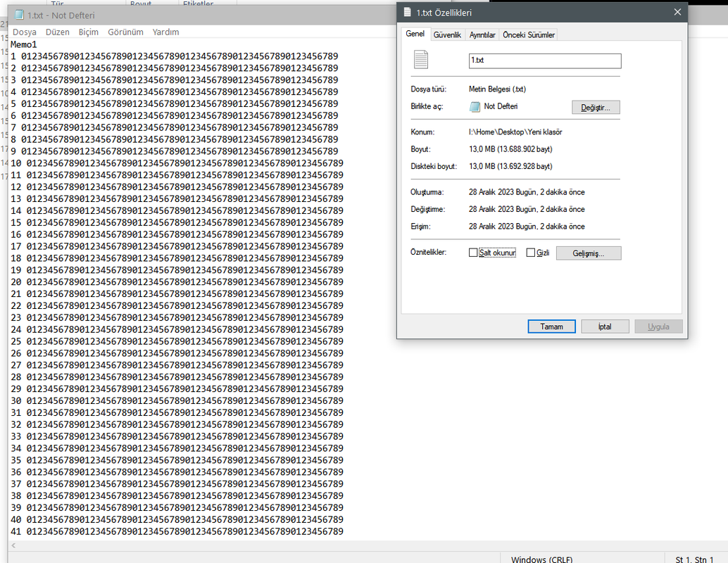The height and width of the screenshot is (563, 728).
Task: Open the Biçim menu
Action: [x=88, y=32]
